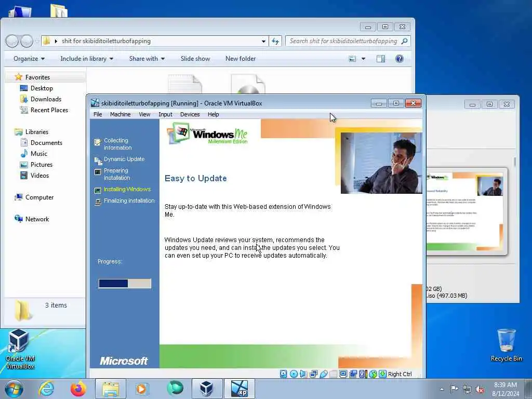The image size is (532, 399).
Task: Expand Include in library dropdown
Action: [87, 59]
